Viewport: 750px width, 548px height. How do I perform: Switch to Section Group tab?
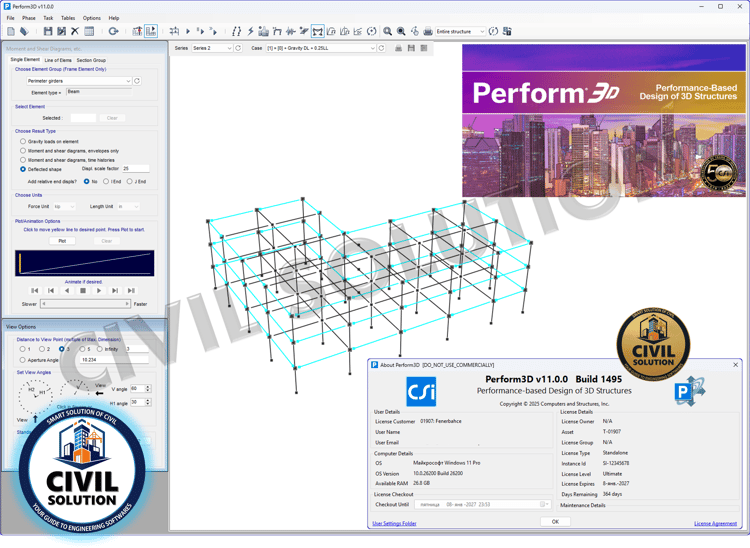pos(91,60)
